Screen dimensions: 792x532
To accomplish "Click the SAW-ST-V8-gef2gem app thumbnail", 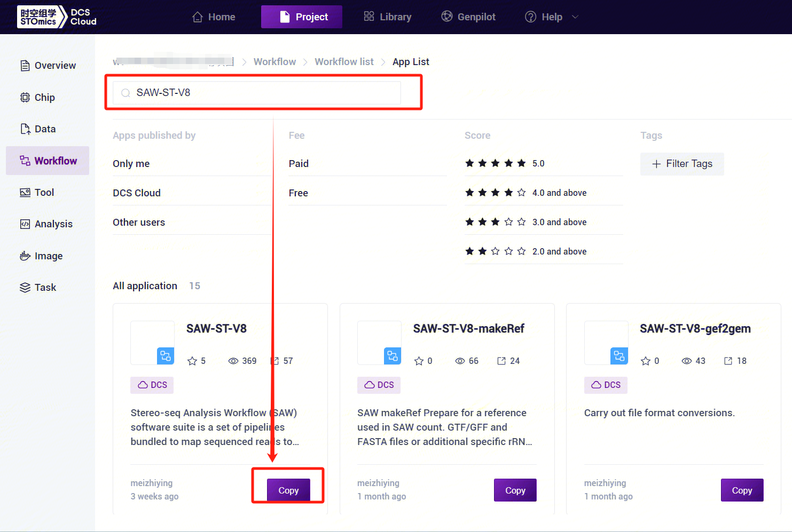I will click(x=606, y=343).
